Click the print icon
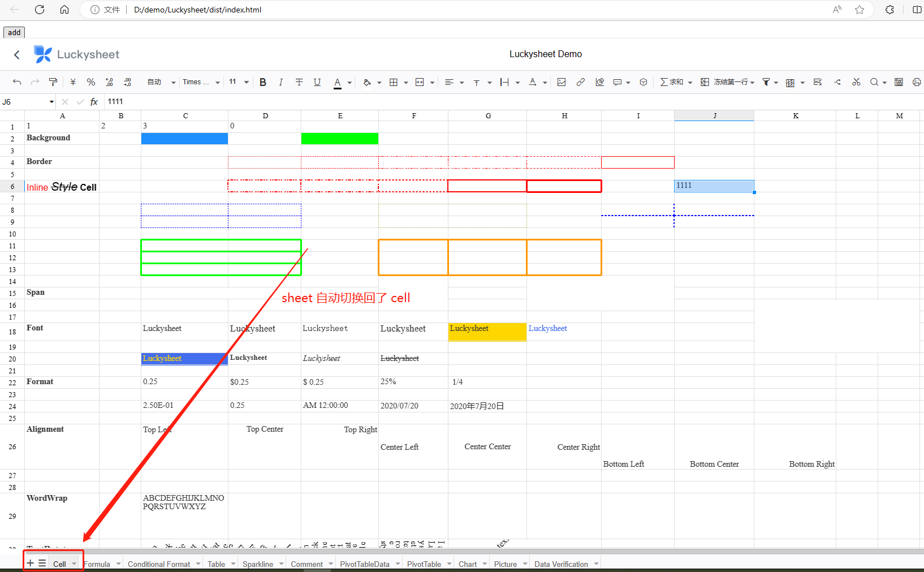 (x=917, y=82)
